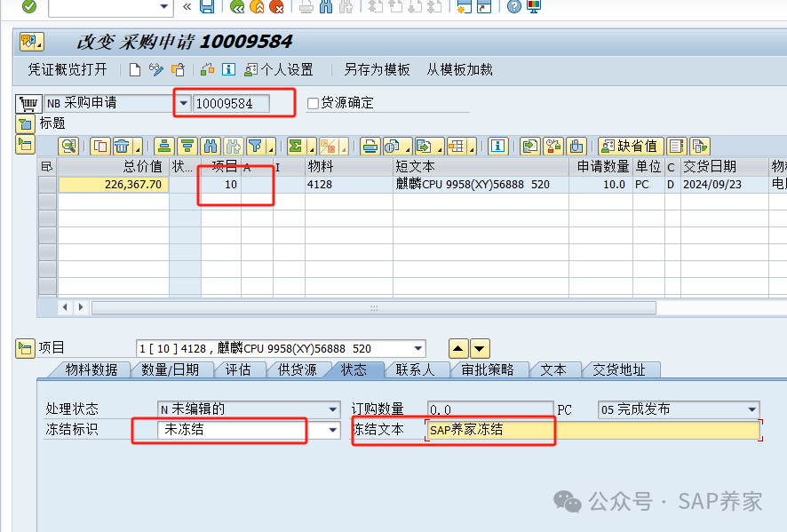787x532 pixels.
Task: Click the blue info icon in grid toolbar
Action: [x=498, y=147]
